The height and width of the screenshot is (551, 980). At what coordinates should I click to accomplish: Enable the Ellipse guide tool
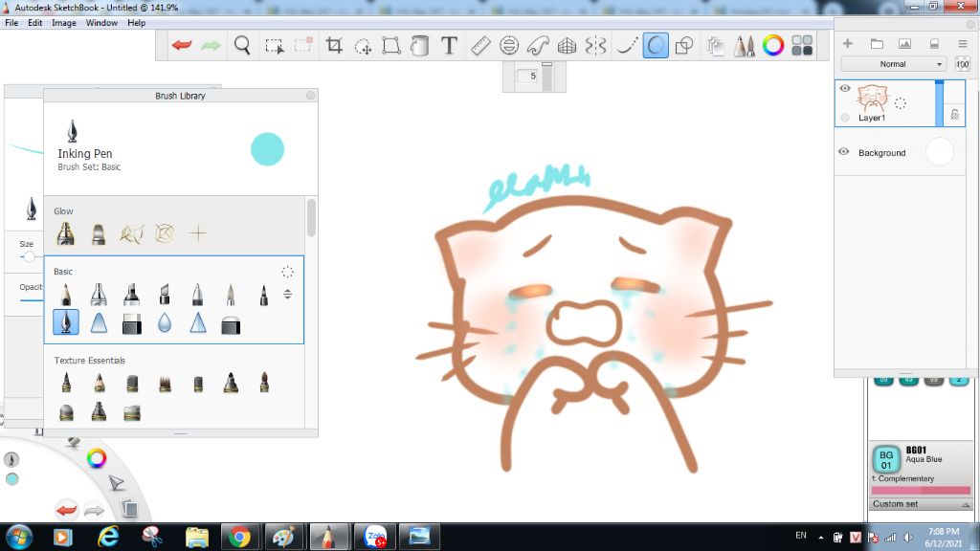pos(509,46)
